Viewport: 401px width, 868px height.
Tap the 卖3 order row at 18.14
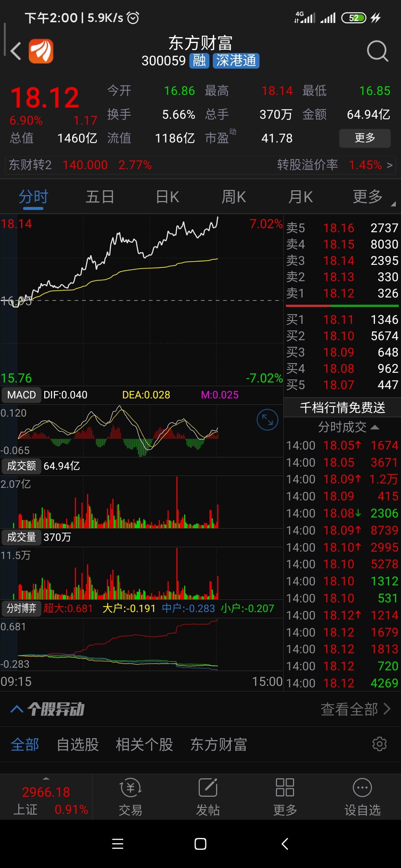tap(342, 260)
